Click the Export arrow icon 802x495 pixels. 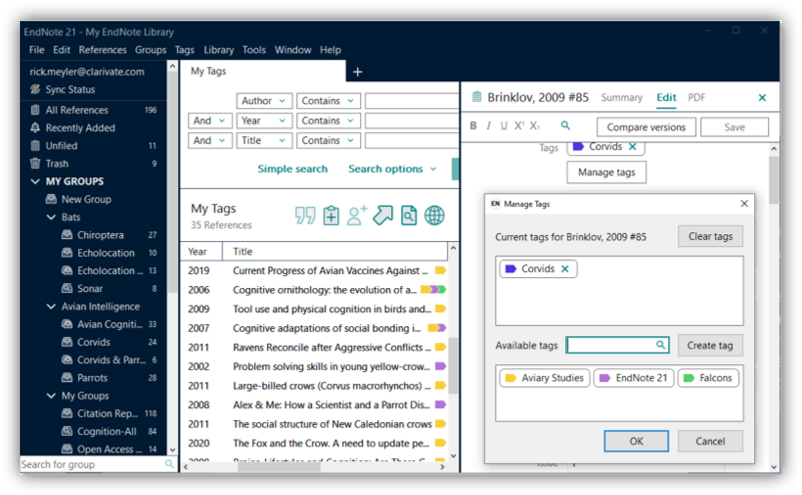click(383, 215)
